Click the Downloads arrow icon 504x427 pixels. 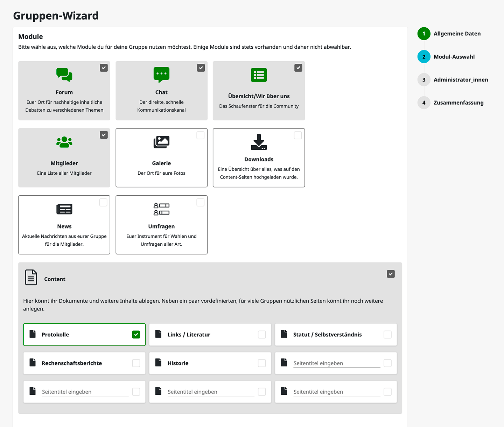[259, 142]
